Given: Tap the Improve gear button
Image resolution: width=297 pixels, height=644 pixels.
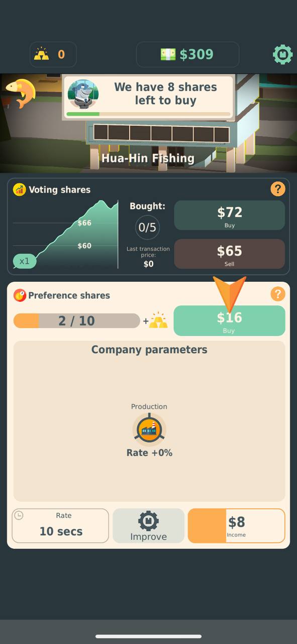Looking at the screenshot, I should pyautogui.click(x=148, y=526).
